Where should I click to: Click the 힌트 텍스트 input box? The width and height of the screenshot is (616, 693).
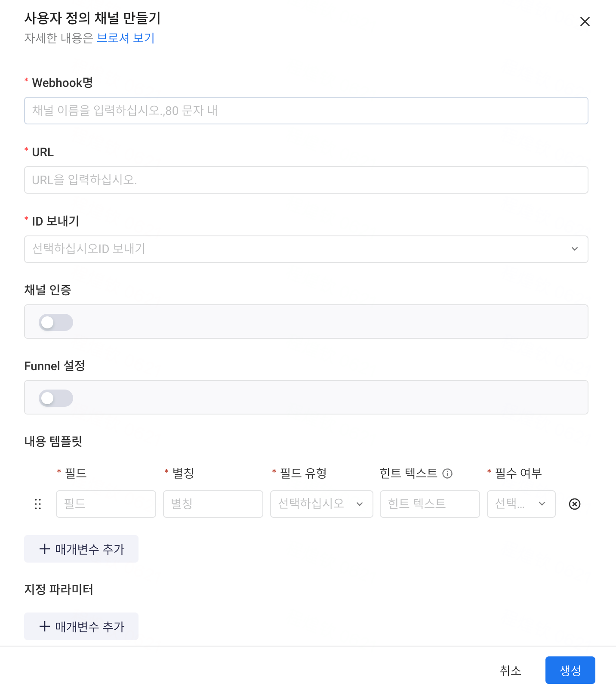[x=430, y=504]
